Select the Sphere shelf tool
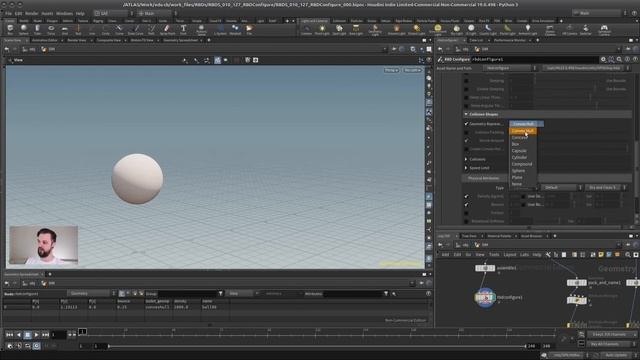 (x=24, y=29)
